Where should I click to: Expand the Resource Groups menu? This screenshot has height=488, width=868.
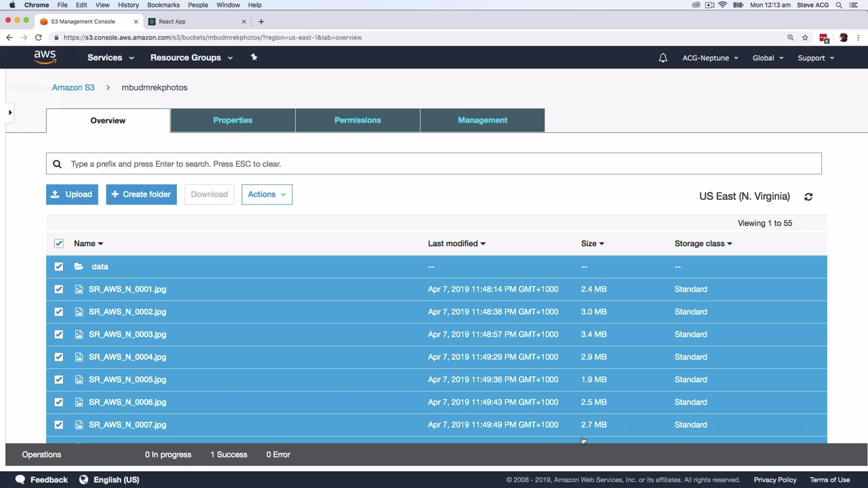[x=192, y=58]
